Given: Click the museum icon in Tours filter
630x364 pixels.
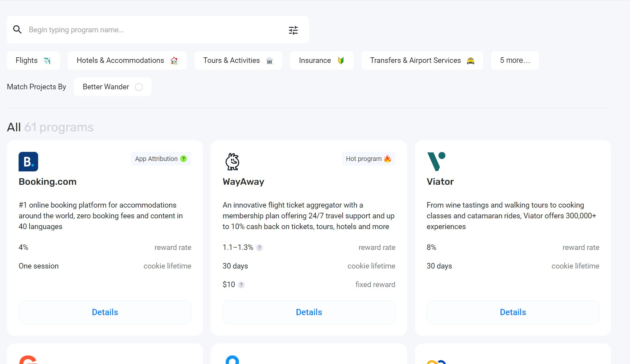Looking at the screenshot, I should (270, 61).
